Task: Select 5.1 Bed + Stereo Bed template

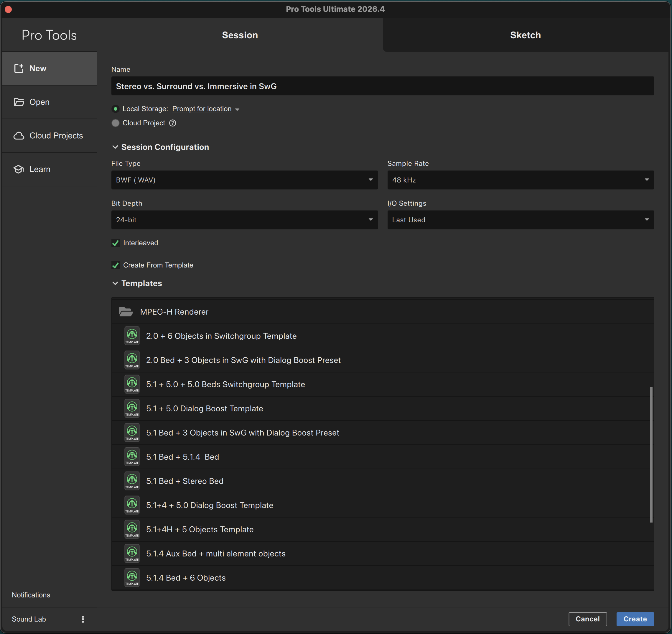Action: tap(383, 481)
